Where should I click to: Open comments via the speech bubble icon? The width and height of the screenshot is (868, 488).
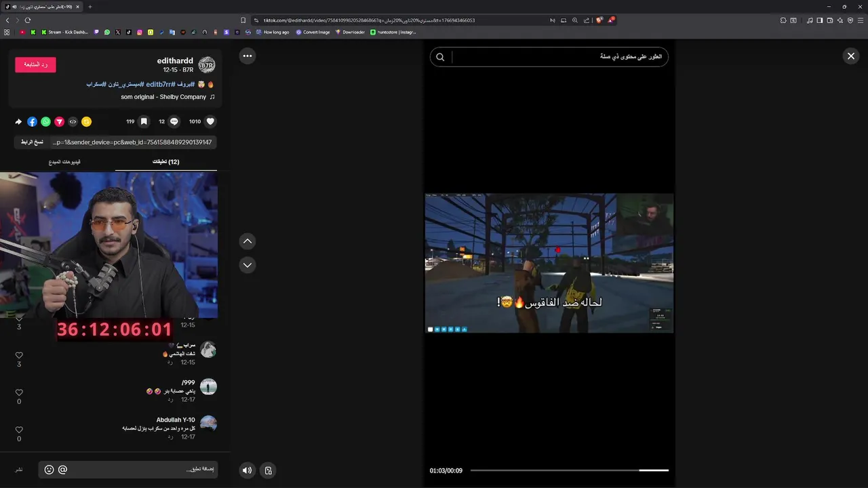[x=174, y=121]
